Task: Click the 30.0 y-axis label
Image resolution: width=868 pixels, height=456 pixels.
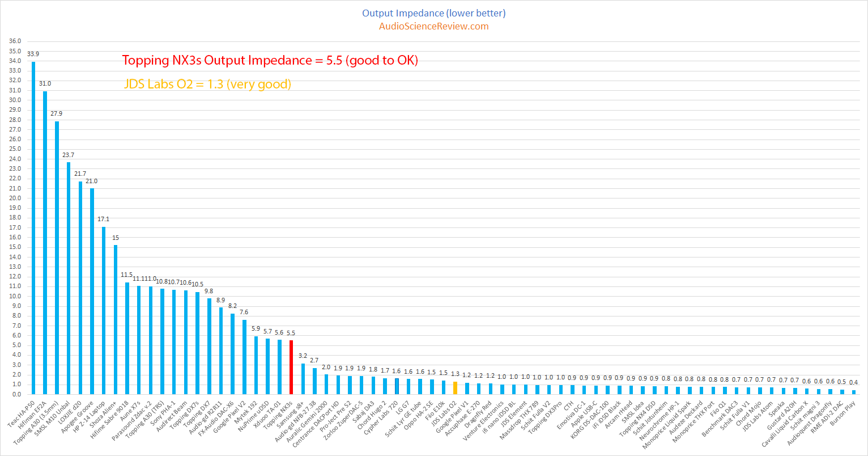Action: [x=15, y=100]
